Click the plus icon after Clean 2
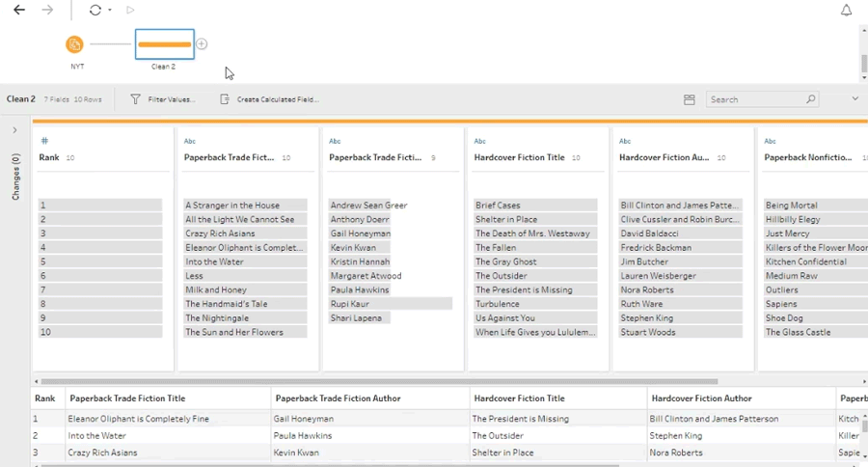Image resolution: width=868 pixels, height=467 pixels. [x=202, y=44]
